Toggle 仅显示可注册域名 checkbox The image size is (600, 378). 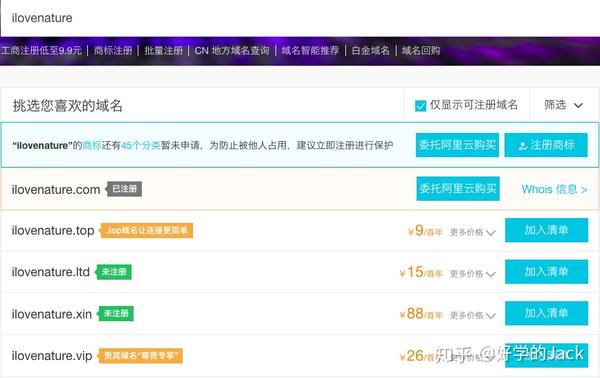[421, 106]
